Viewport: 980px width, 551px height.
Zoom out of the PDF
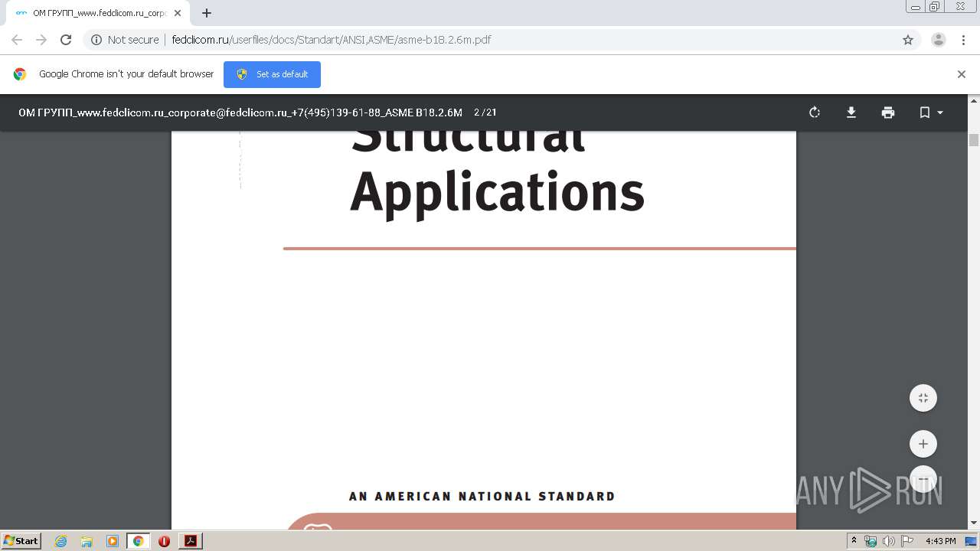point(923,479)
